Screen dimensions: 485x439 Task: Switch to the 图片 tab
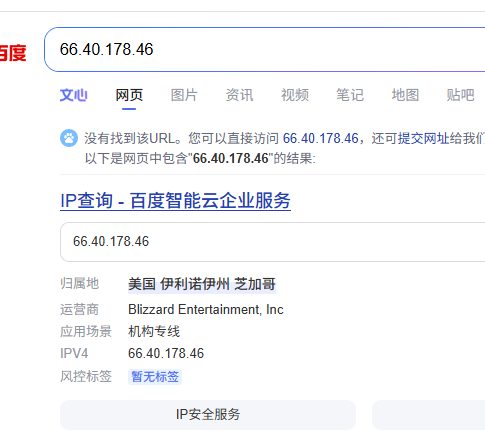(184, 95)
